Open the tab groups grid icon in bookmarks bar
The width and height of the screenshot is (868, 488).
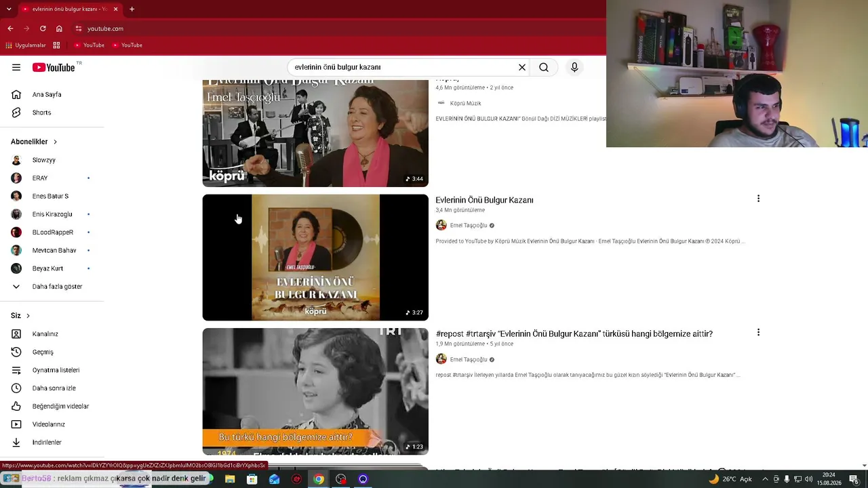point(56,45)
